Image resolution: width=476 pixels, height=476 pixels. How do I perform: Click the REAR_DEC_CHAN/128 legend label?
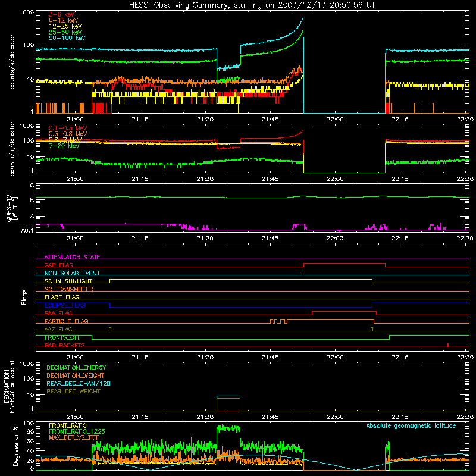click(79, 384)
